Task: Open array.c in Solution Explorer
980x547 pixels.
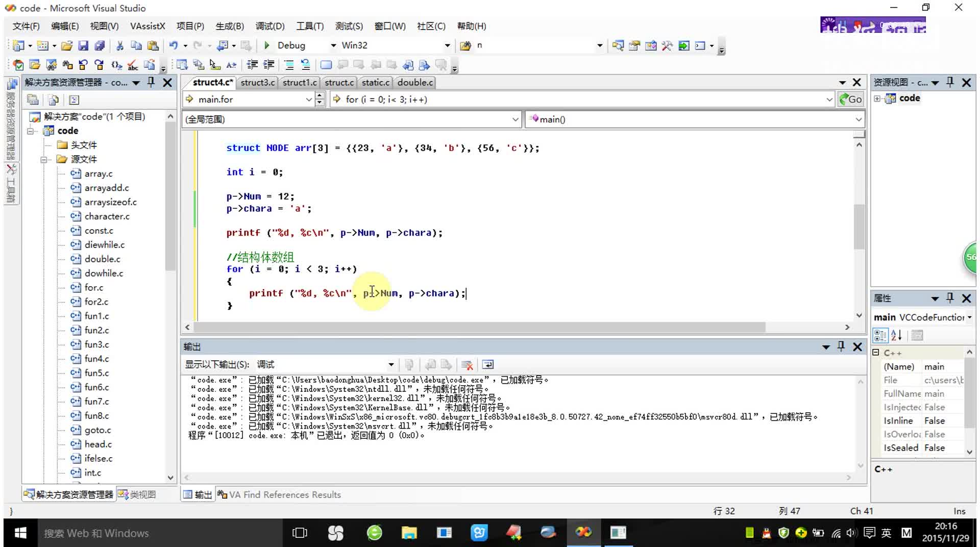Action: click(x=99, y=173)
